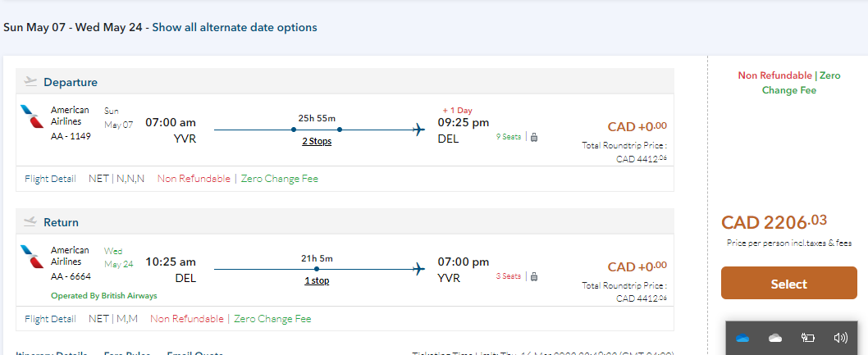Click the return Non Refundable label
Image resolution: width=868 pixels, height=355 pixels.
(x=186, y=319)
